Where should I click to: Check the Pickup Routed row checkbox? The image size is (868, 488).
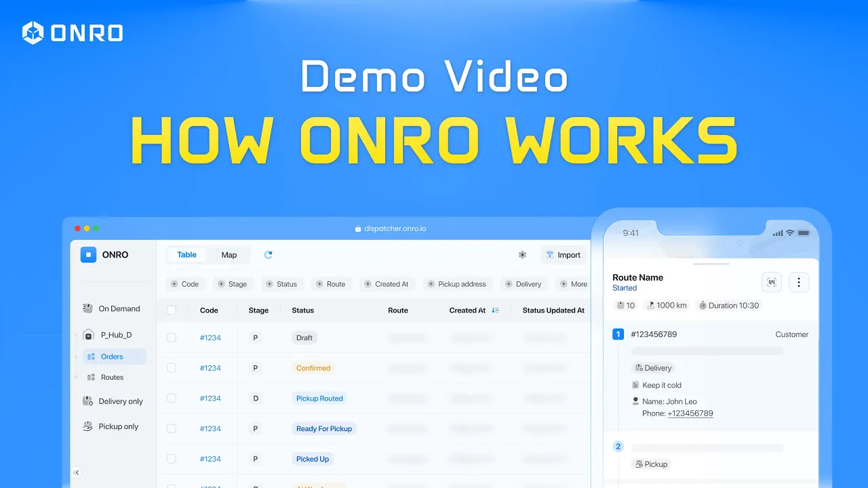point(172,399)
